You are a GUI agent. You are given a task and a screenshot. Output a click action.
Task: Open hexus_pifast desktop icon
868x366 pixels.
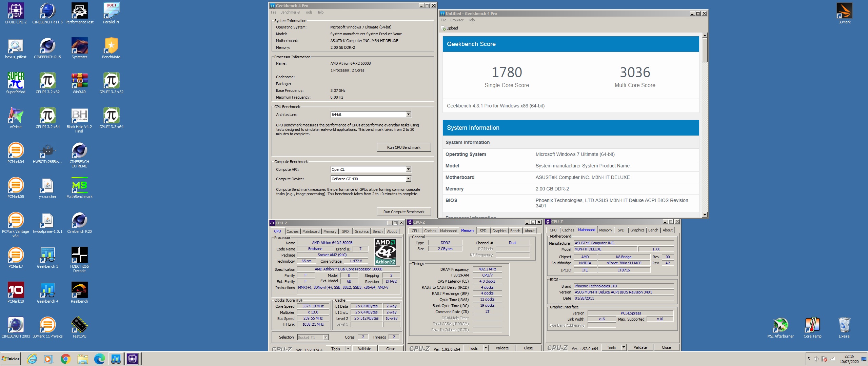pyautogui.click(x=16, y=48)
